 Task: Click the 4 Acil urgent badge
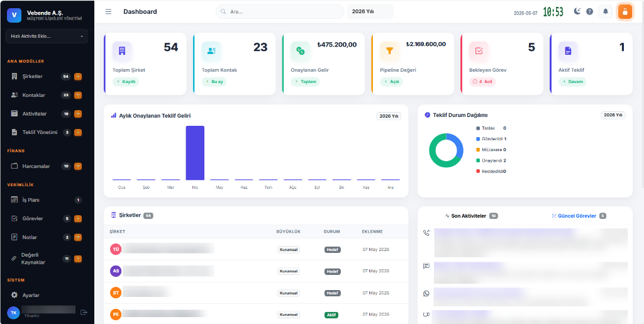[482, 82]
